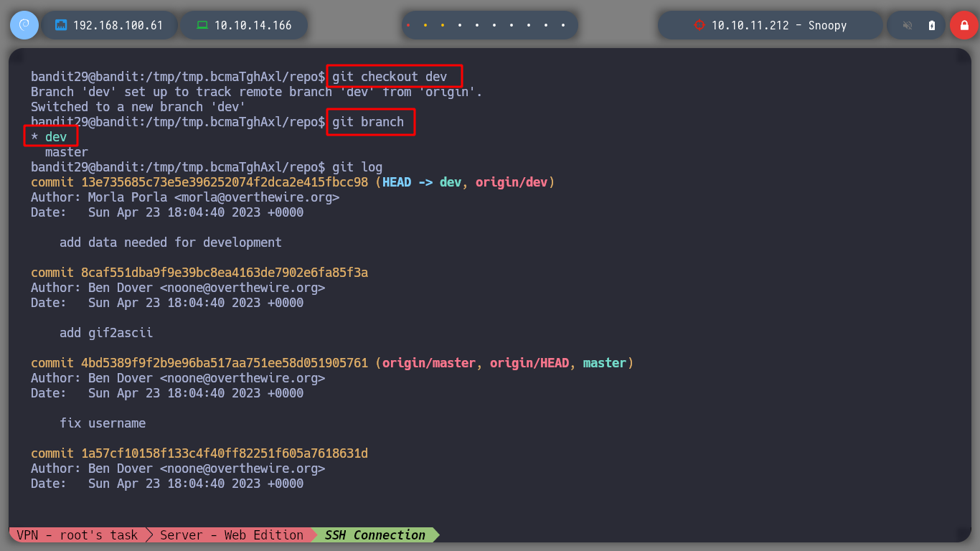Click the 'add gif2ascii' commit message

click(x=106, y=333)
